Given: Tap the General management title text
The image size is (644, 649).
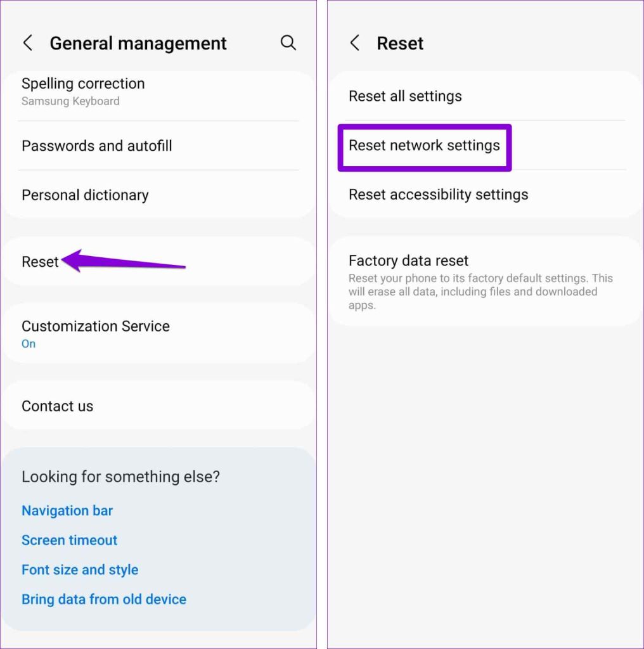Looking at the screenshot, I should [138, 43].
